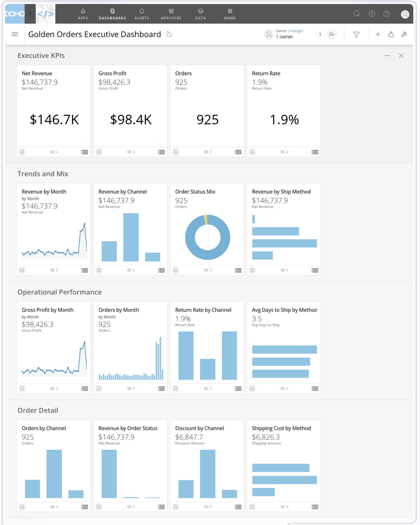Open the Revenue by Channel card title
Screen dimensions: 420x525
coord(122,192)
